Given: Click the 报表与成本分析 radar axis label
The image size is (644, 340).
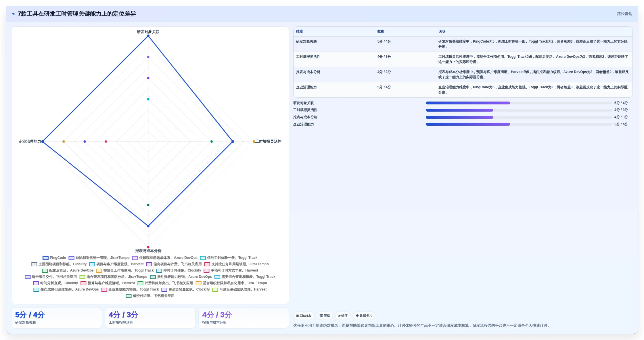Looking at the screenshot, I should tap(148, 251).
